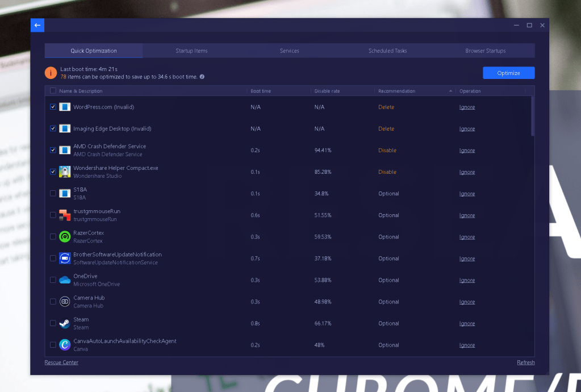Viewport: 581px width, 392px height.
Task: Check the Steam checkbox
Action: [x=53, y=323]
